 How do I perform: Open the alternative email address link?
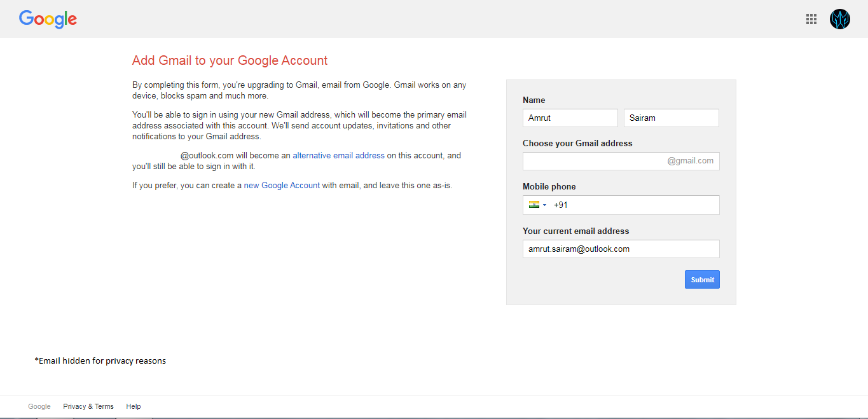[338, 155]
